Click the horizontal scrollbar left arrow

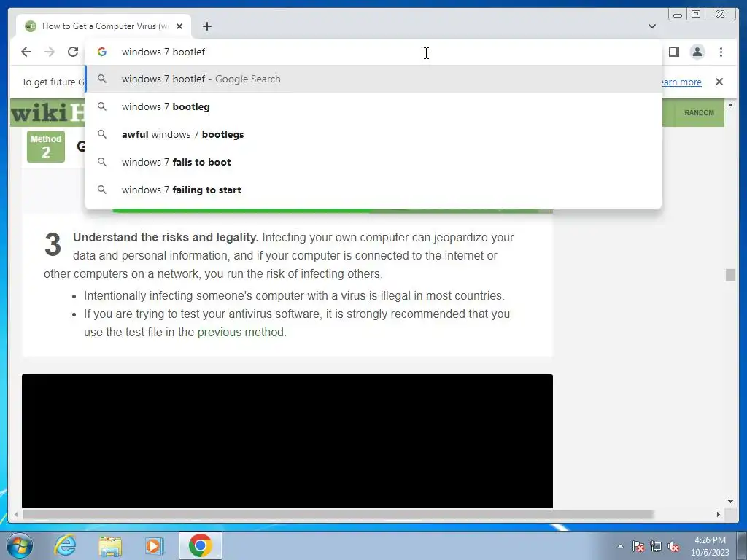tap(16, 514)
